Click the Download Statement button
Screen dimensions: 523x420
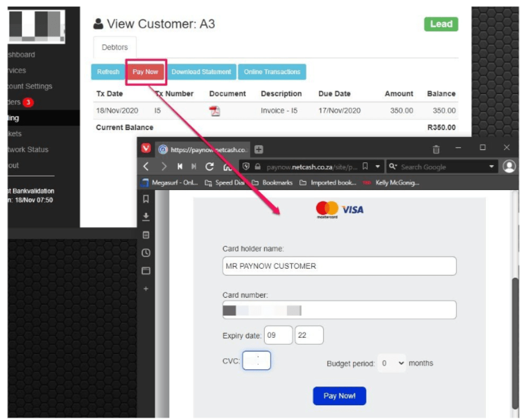201,72
